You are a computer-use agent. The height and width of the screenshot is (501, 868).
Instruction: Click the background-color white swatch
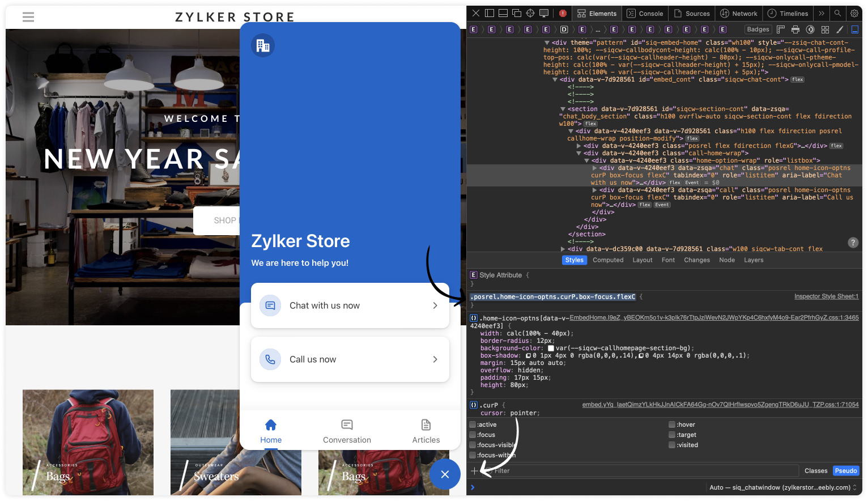pos(551,349)
